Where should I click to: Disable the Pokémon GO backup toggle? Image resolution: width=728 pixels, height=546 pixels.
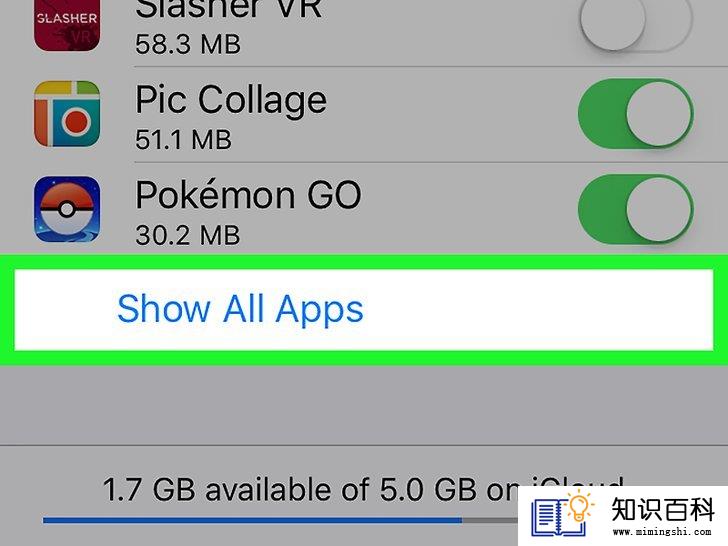636,209
